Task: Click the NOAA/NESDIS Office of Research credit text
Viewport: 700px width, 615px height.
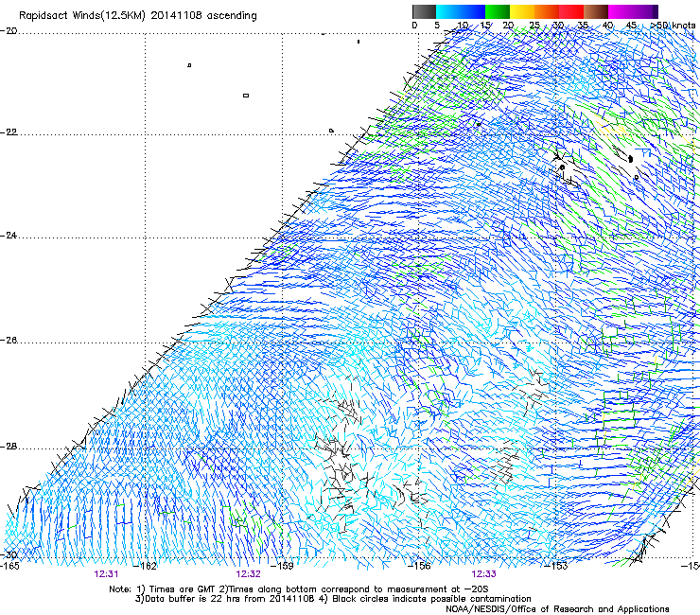Action: point(557,609)
